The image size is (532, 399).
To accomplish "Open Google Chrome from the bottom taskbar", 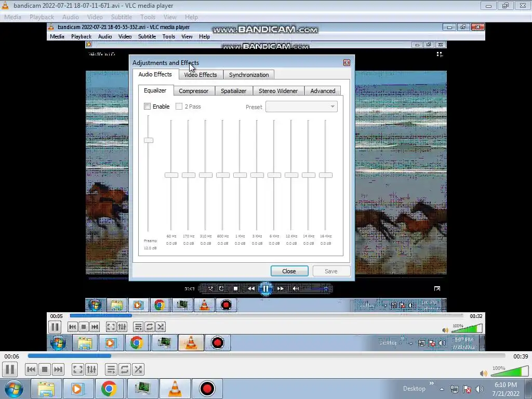I will click(x=109, y=389).
